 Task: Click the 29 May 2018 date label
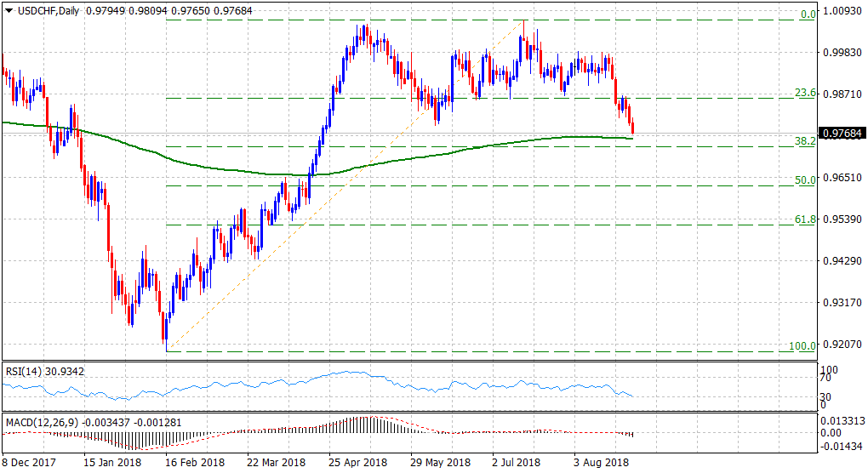(440, 463)
